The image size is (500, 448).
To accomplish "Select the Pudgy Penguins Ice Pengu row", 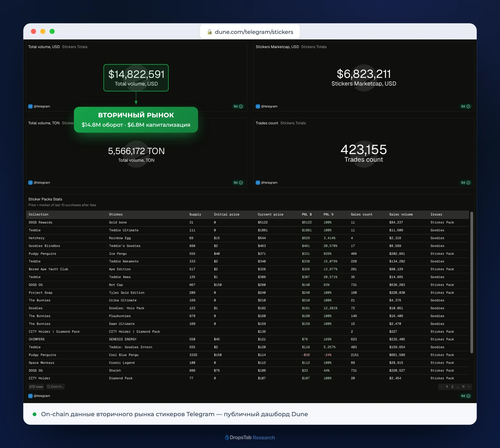I will point(247,253).
